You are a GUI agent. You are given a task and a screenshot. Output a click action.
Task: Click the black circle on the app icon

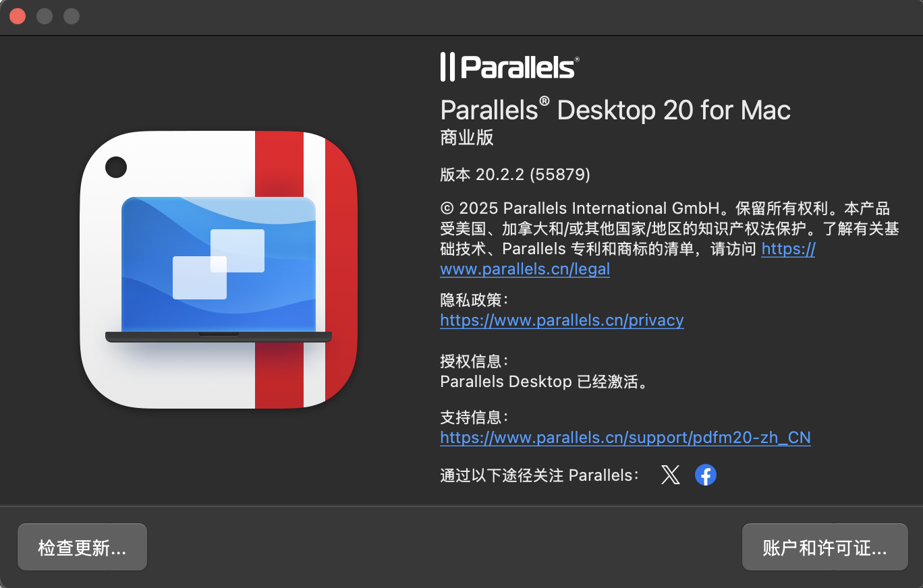tap(117, 165)
